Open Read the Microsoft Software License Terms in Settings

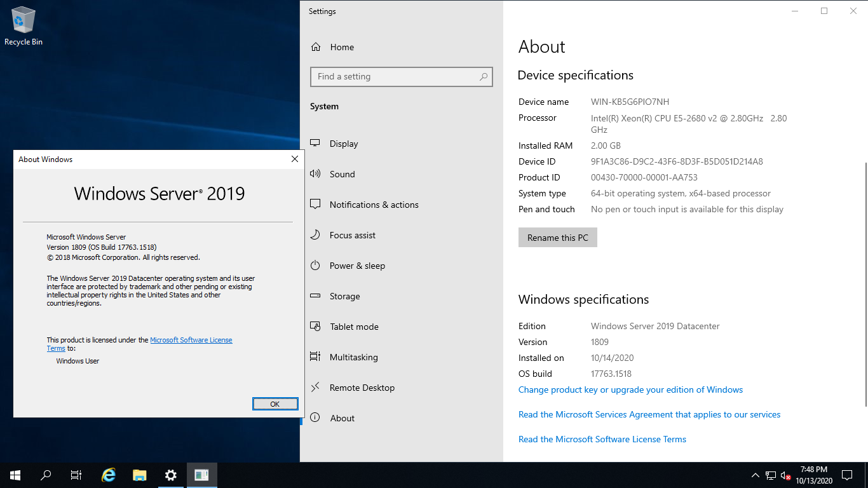point(602,439)
